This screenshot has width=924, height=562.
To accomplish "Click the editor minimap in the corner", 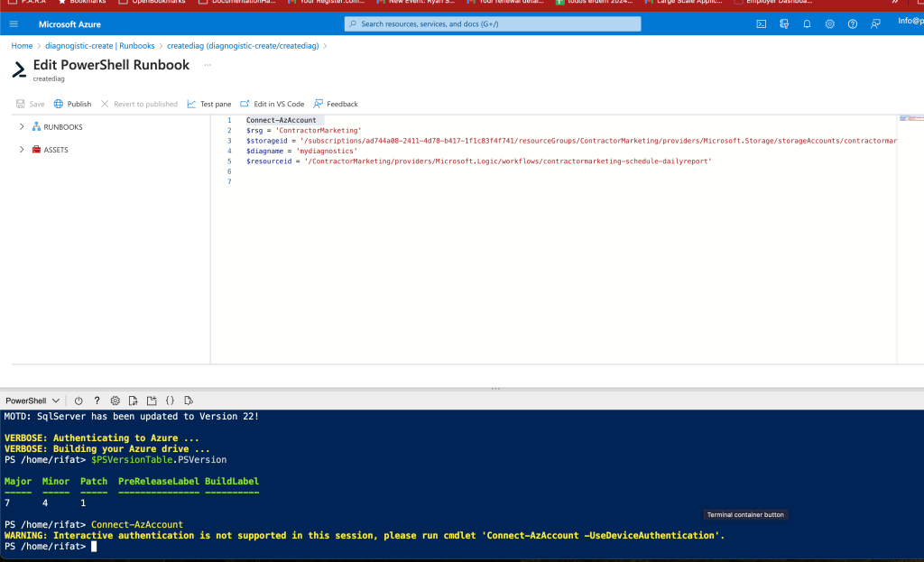I will [x=911, y=119].
